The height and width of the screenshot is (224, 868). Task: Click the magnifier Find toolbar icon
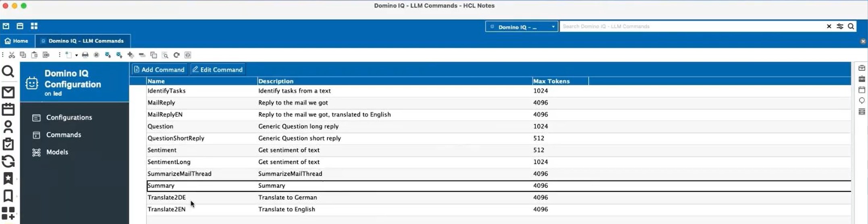[x=165, y=55]
